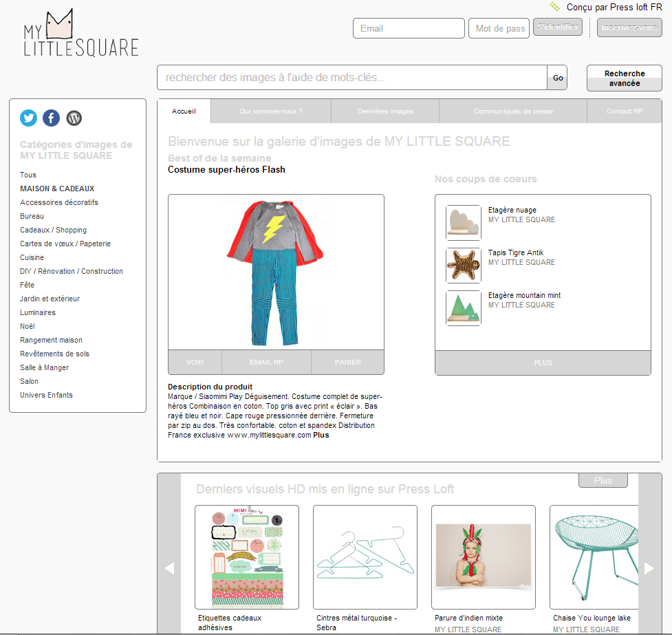Focus the Email input field
672x635 pixels.
pos(409,28)
